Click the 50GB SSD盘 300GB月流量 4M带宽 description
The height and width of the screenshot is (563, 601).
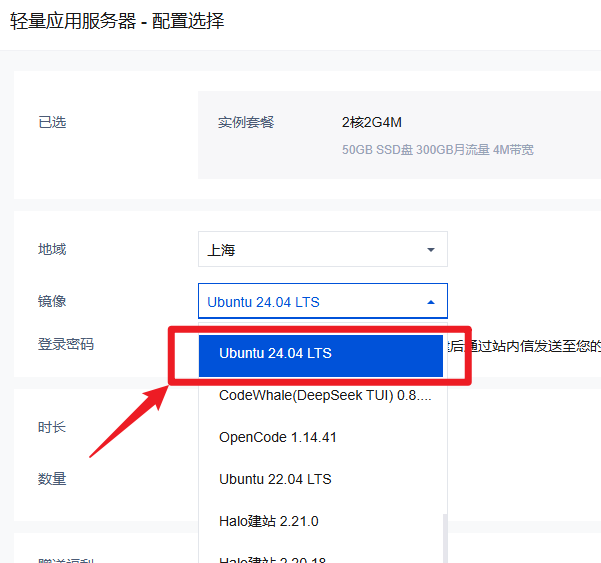[437, 149]
